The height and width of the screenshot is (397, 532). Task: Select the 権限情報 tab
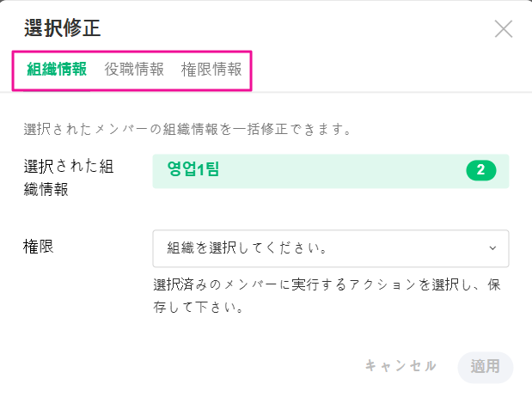pyautogui.click(x=211, y=69)
